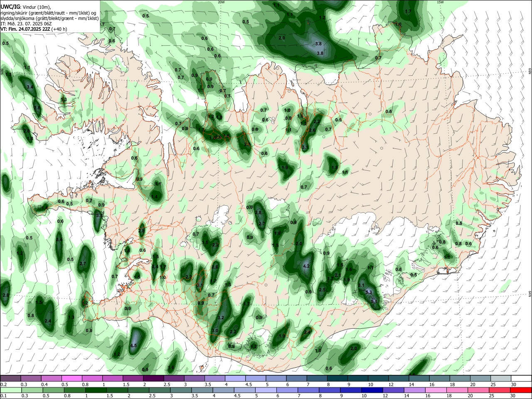The width and height of the screenshot is (532, 399).
Task: Click the '15W' longitude label
Action: [440, 2]
